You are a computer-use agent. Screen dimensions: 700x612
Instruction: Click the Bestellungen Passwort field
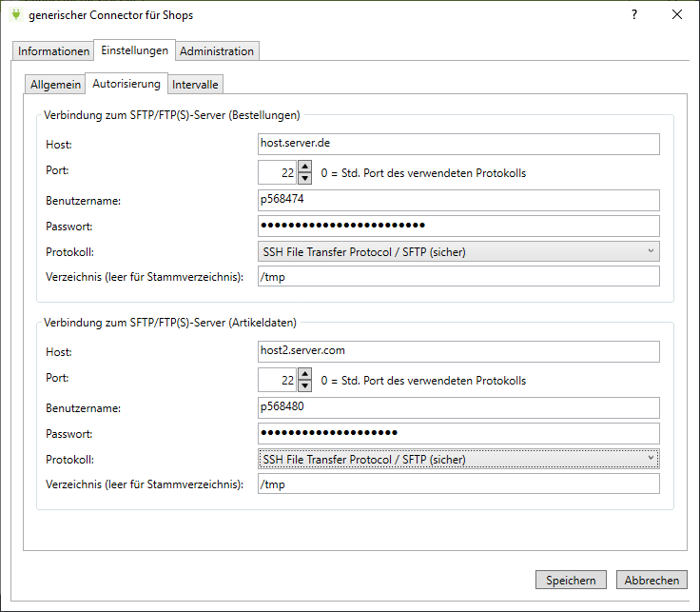[x=459, y=226]
